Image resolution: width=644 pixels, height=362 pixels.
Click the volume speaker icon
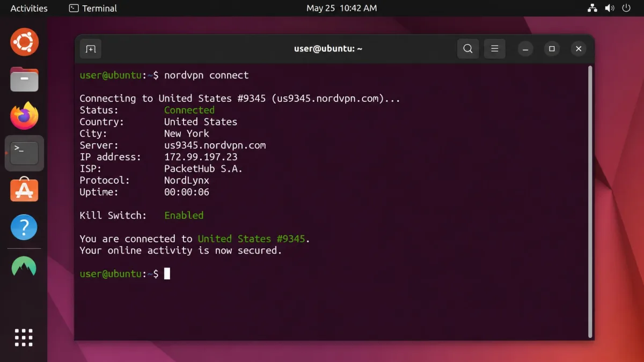click(609, 8)
